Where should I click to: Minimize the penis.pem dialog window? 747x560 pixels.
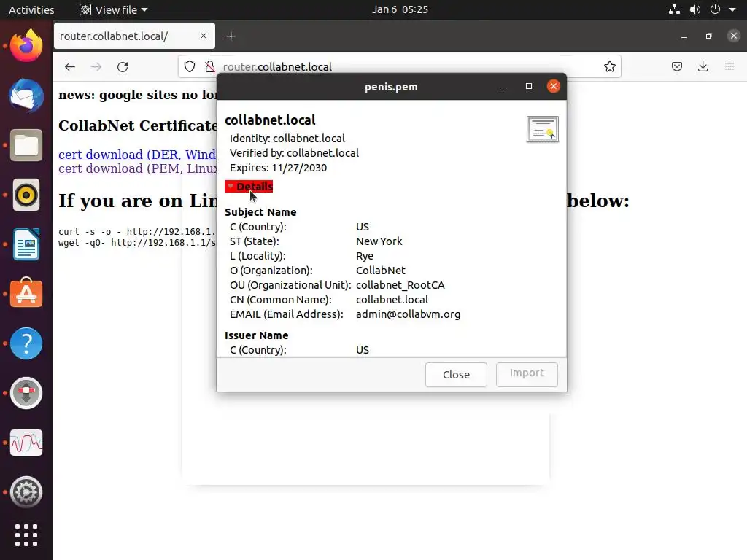tap(503, 87)
